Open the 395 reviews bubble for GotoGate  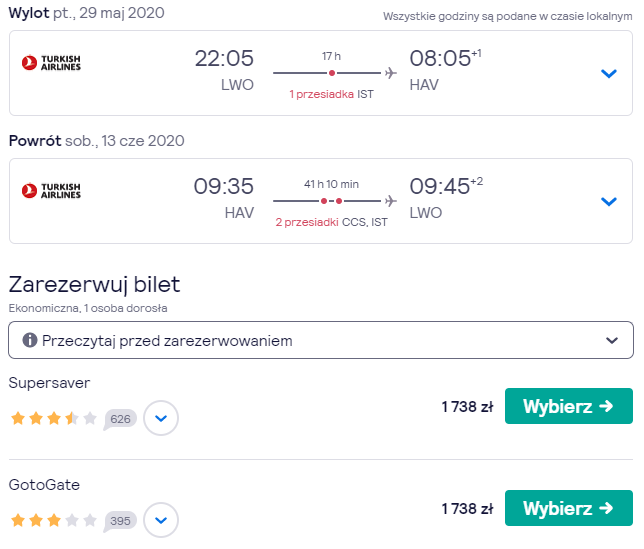[120, 521]
